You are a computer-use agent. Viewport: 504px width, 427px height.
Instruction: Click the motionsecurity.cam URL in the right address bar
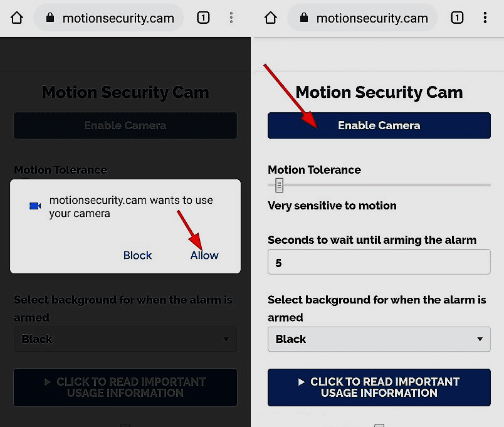[372, 18]
